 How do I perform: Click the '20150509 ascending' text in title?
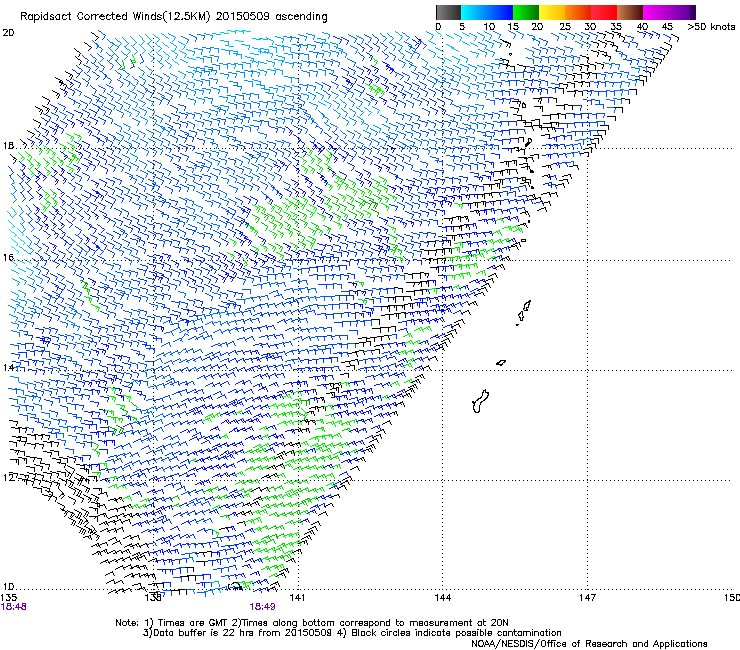pos(272,17)
